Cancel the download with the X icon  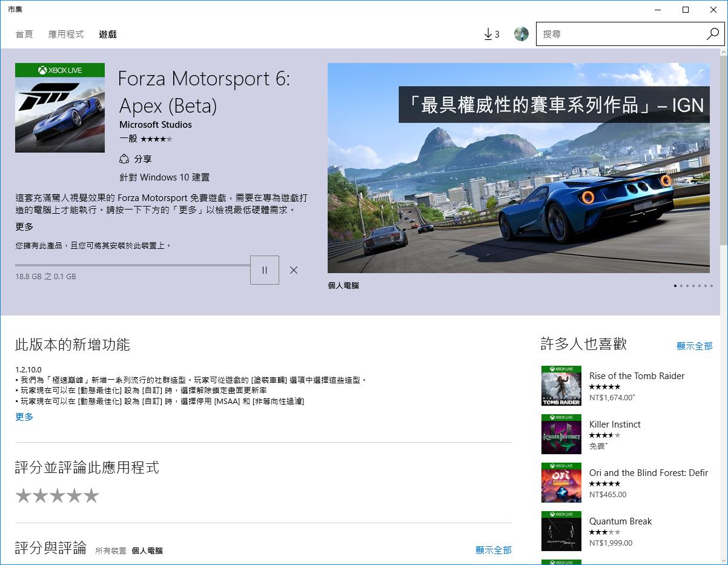point(294,270)
